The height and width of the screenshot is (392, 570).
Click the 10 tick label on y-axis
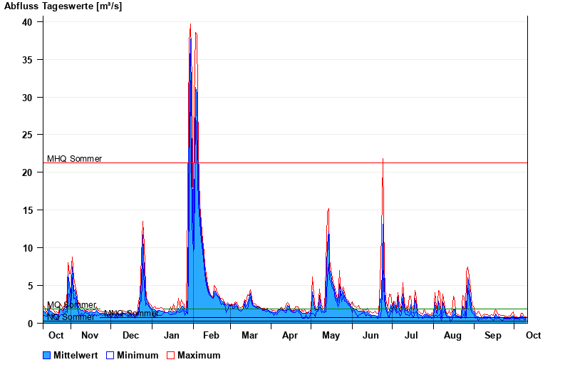27,248
